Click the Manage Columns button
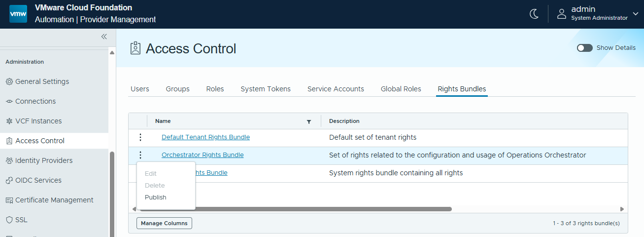Image resolution: width=644 pixels, height=237 pixels. click(164, 223)
